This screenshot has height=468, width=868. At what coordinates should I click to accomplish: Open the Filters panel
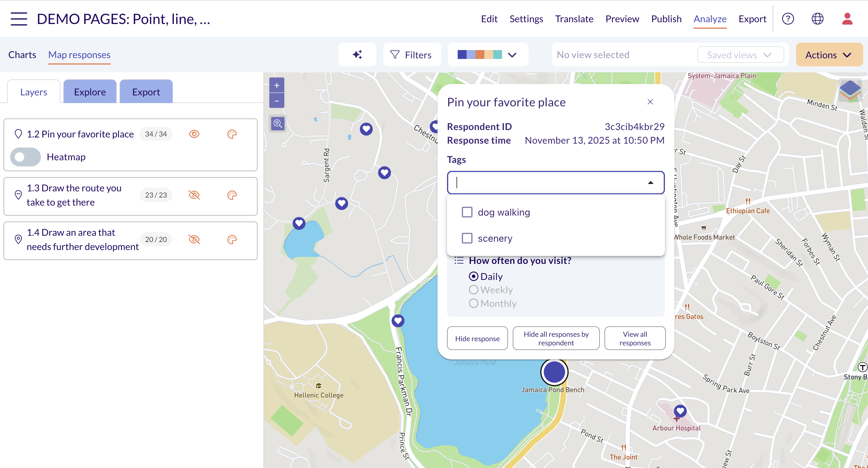(x=412, y=55)
